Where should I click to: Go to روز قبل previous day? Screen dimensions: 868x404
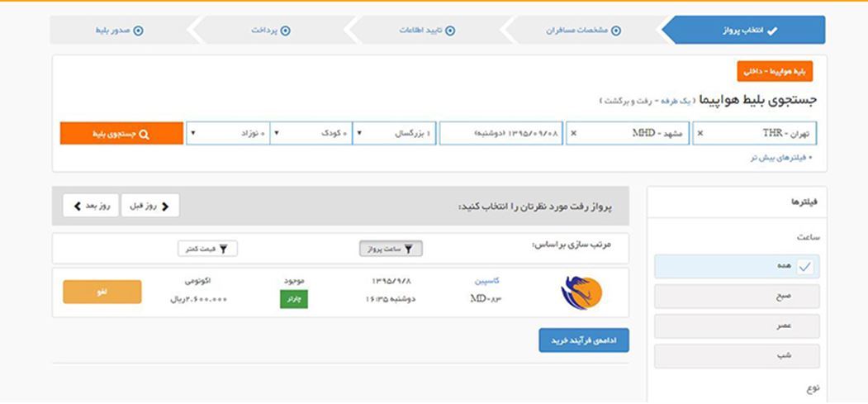pyautogui.click(x=150, y=206)
